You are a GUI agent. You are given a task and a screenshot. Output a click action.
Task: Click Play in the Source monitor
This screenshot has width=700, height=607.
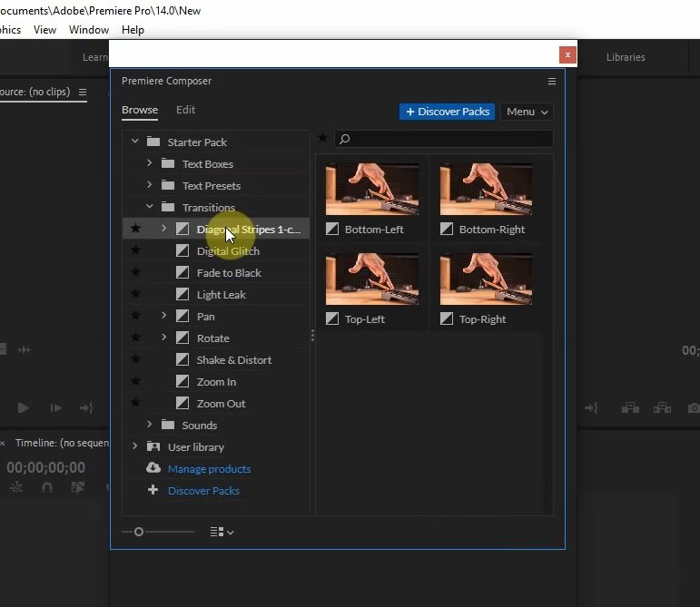24,407
